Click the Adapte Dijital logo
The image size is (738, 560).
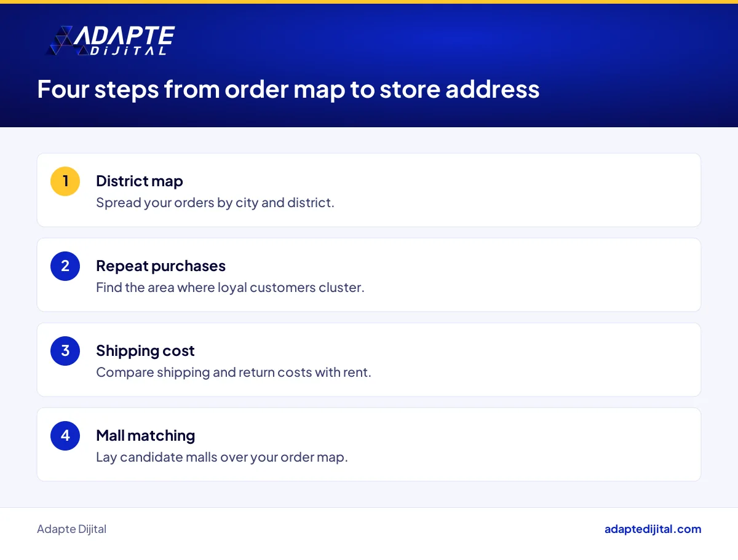(x=111, y=41)
